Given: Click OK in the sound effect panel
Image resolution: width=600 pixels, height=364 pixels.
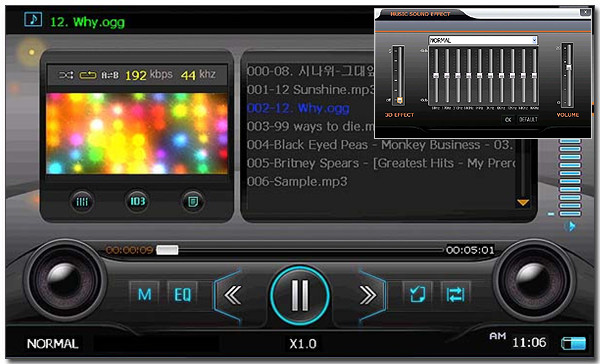Looking at the screenshot, I should click(x=508, y=119).
